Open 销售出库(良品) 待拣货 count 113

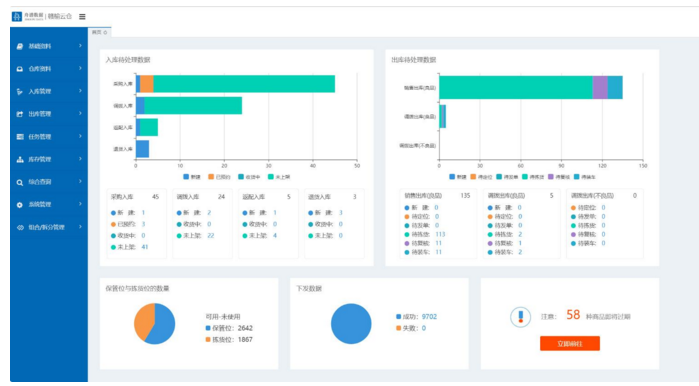[x=440, y=234]
